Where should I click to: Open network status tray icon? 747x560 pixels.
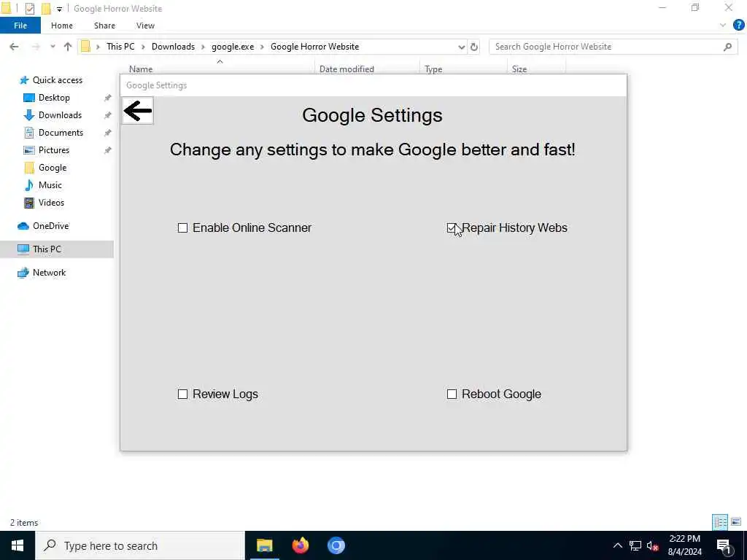[635, 545]
